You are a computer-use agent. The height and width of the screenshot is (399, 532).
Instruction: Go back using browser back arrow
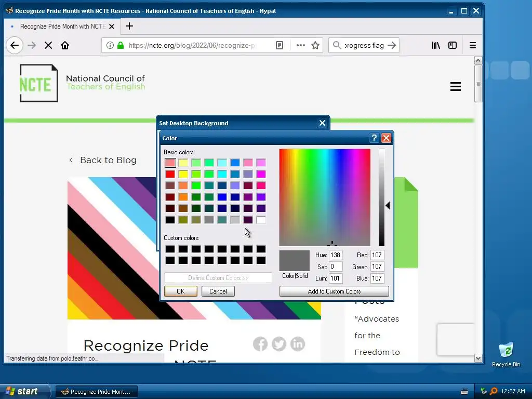15,45
